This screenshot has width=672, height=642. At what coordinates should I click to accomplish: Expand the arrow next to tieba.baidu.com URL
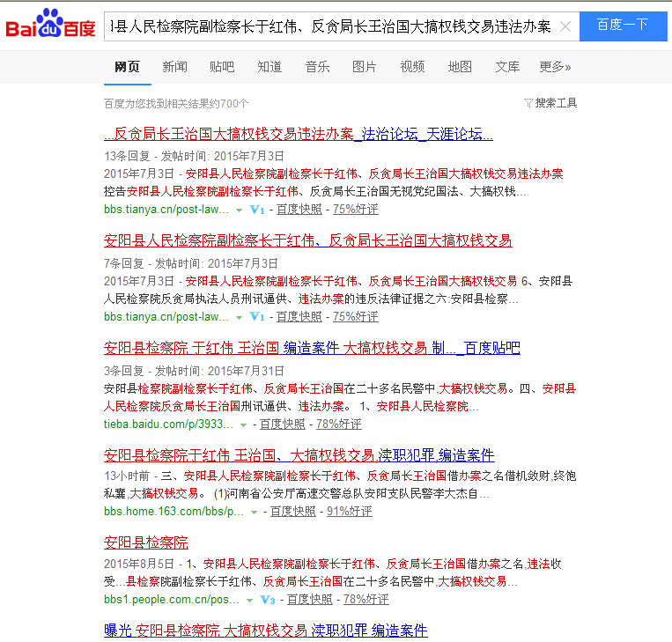(244, 424)
